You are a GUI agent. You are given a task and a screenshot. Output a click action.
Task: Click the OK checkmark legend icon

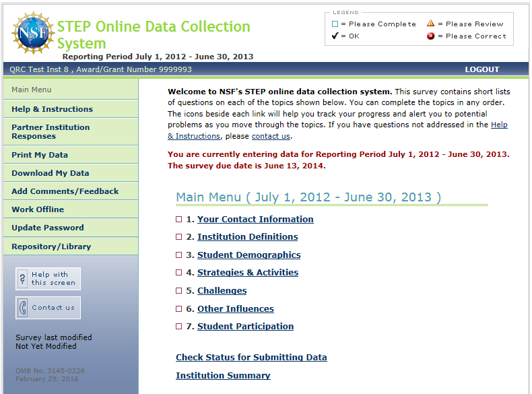[x=335, y=36]
